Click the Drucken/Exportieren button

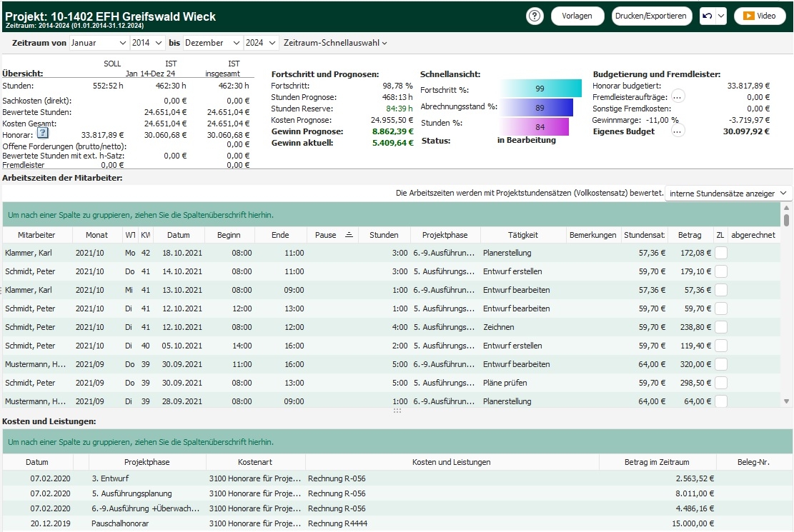[x=652, y=16]
